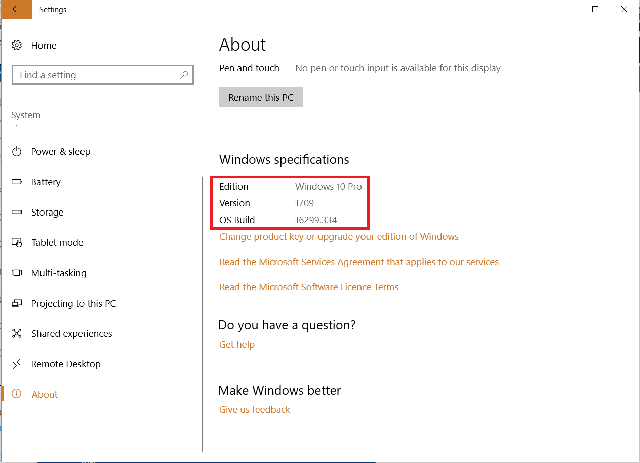Screen dimensions: 640x463
Task: Click the Remote Desktop icon
Action: point(17,364)
